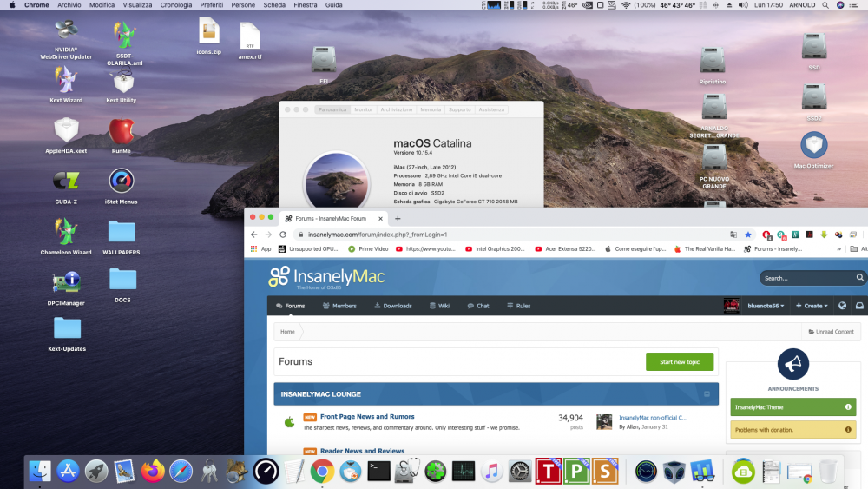Open Disk Utility stethoscope icon in Dock
Viewport: 868px width, 489px height.
(x=407, y=472)
